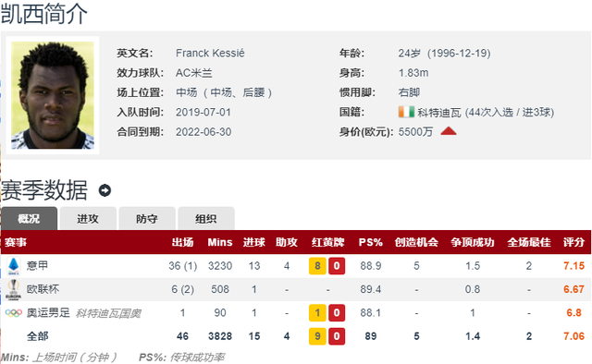592x364 pixels.
Task: Open the 意甲 competition link
Action: click(37, 265)
